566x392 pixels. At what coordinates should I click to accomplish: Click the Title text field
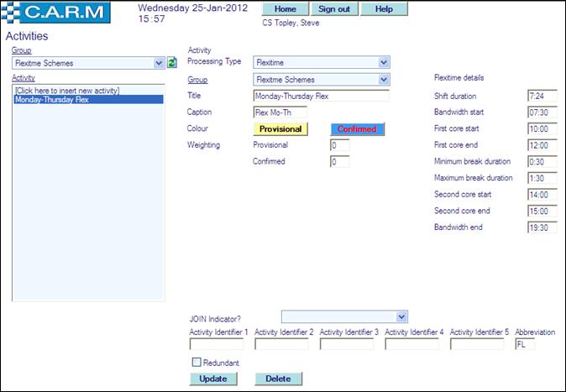tap(321, 96)
